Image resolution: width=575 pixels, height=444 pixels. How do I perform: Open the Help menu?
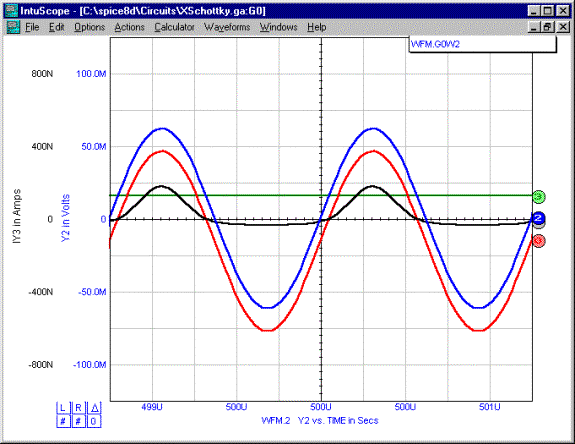[316, 27]
